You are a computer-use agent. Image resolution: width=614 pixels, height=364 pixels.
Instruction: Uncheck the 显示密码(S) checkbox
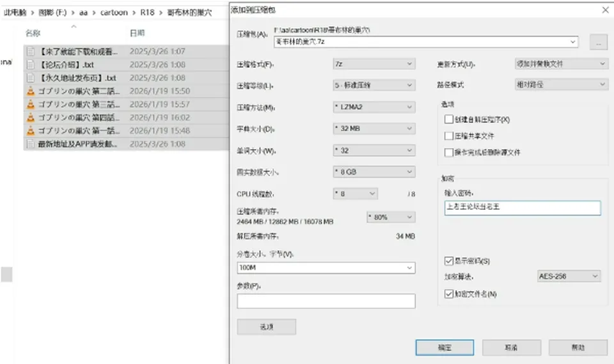point(449,260)
